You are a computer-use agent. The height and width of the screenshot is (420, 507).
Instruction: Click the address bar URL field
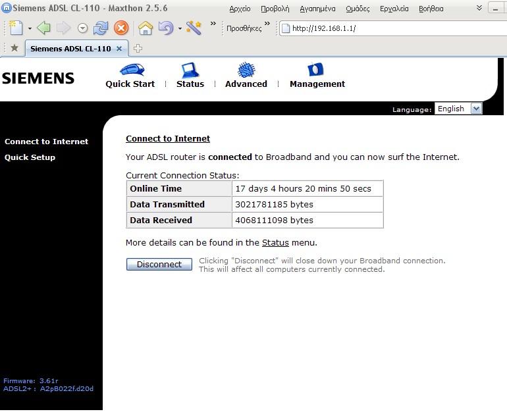392,28
